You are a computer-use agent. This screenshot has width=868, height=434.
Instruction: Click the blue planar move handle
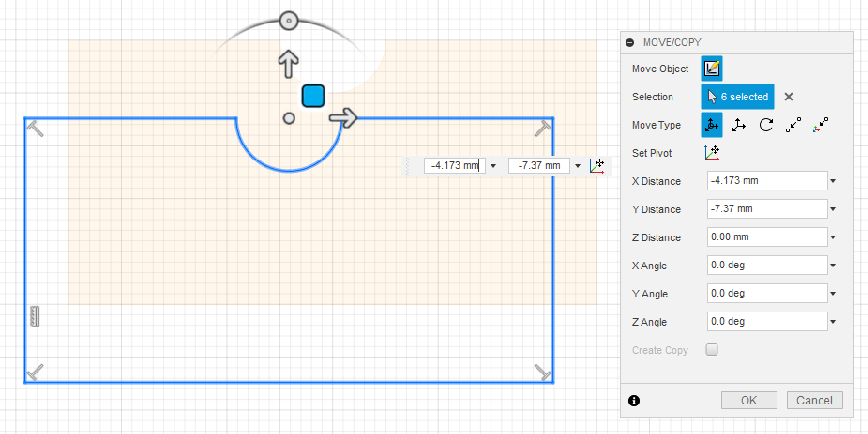coord(312,96)
